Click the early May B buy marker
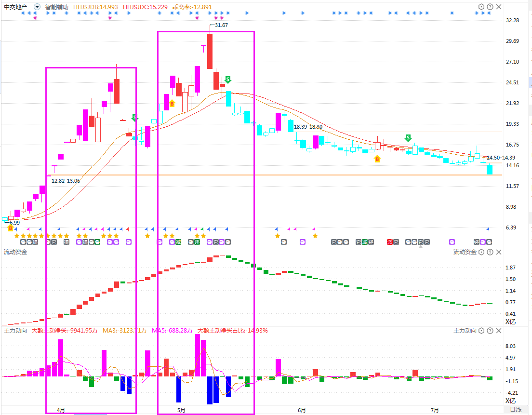Screen dimensions: 532x415 click(x=172, y=104)
